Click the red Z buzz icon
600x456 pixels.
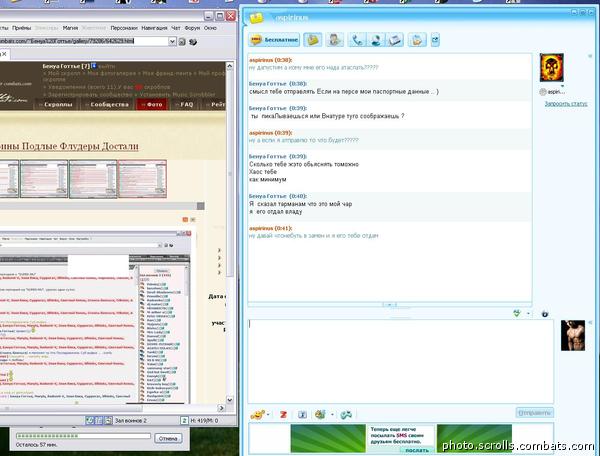pos(283,415)
